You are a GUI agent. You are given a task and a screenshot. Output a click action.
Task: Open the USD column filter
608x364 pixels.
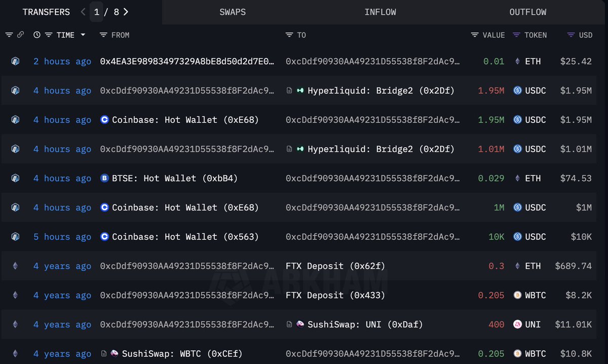pyautogui.click(x=571, y=35)
